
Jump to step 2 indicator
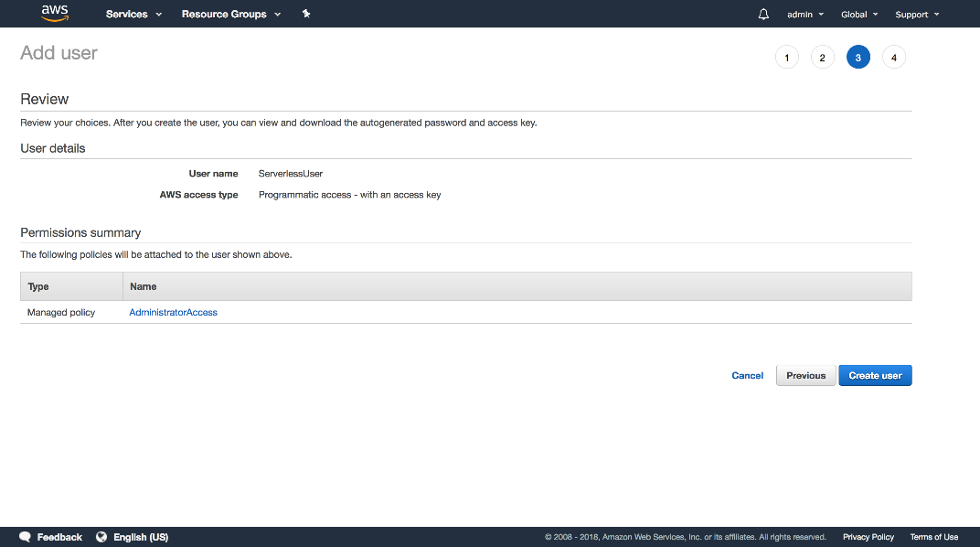click(x=822, y=58)
